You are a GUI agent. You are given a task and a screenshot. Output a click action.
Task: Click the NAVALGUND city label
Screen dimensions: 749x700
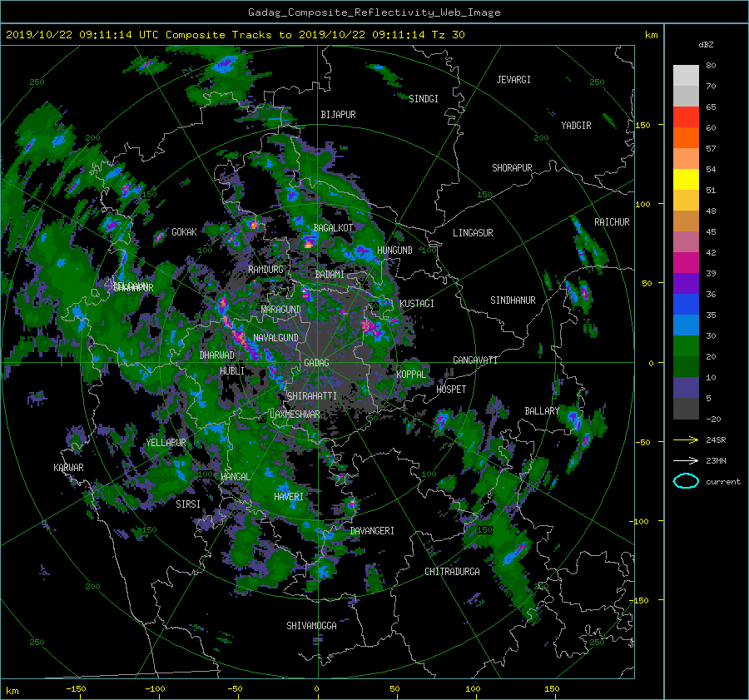(x=275, y=338)
